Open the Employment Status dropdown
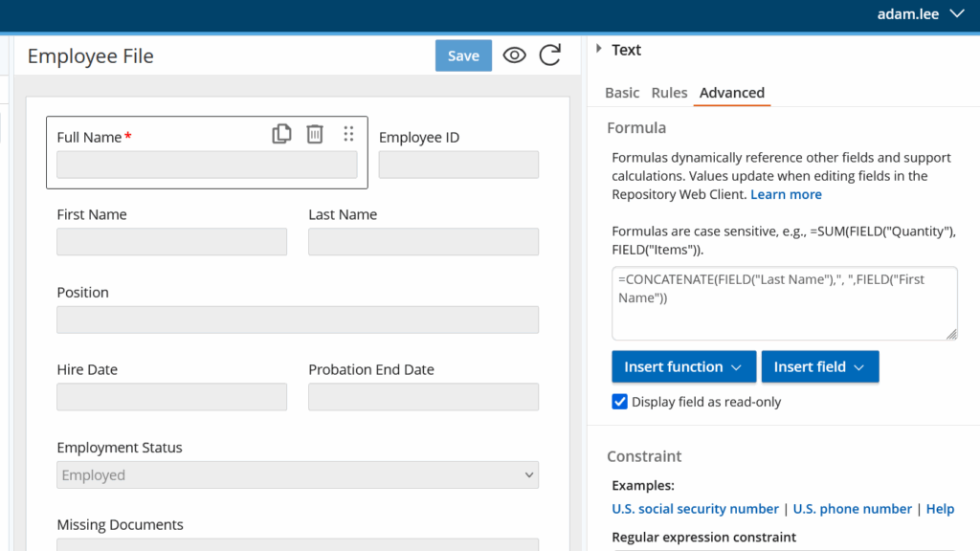Image resolution: width=980 pixels, height=551 pixels. click(x=298, y=475)
